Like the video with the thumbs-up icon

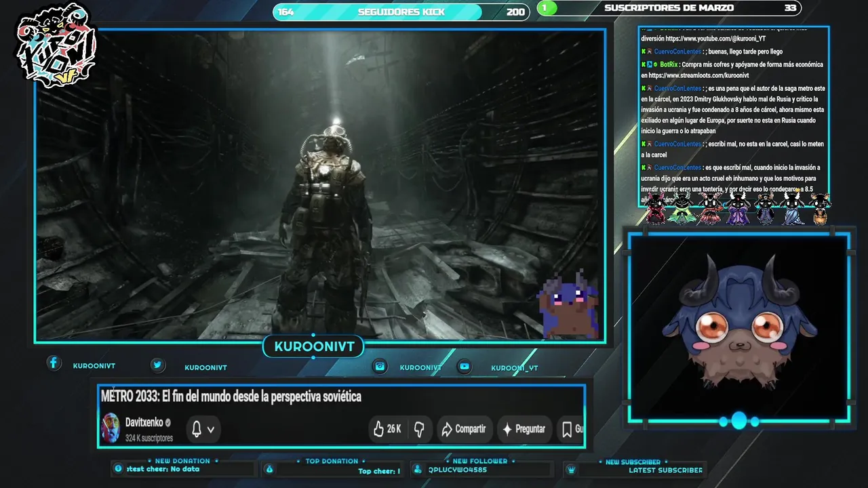pos(378,429)
